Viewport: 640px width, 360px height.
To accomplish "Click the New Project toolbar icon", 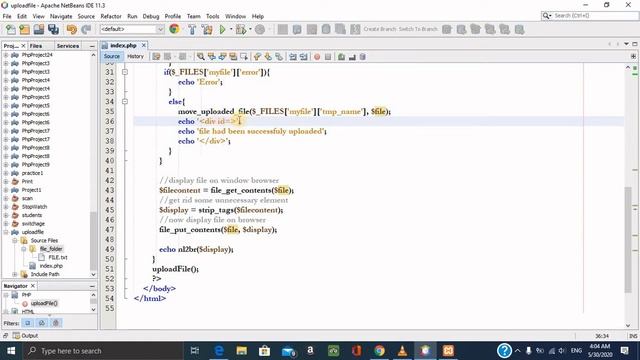I will (x=24, y=29).
